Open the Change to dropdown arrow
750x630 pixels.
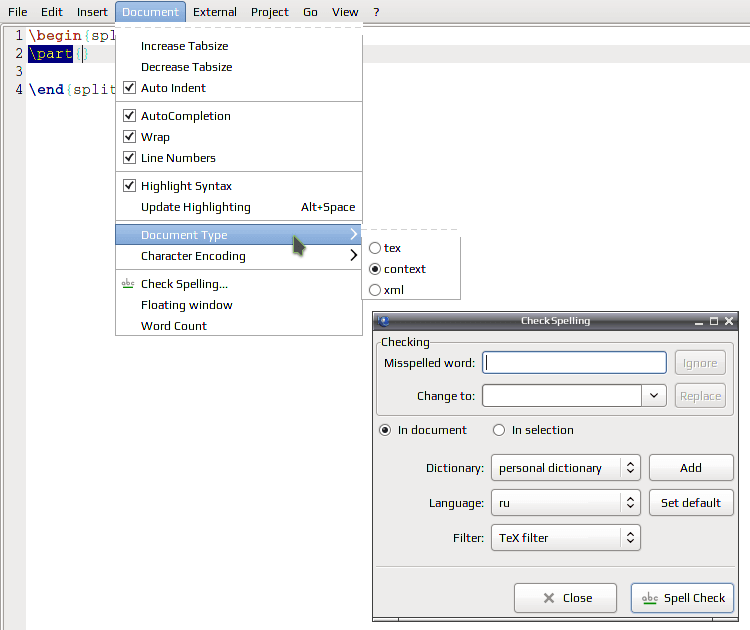[x=654, y=396]
